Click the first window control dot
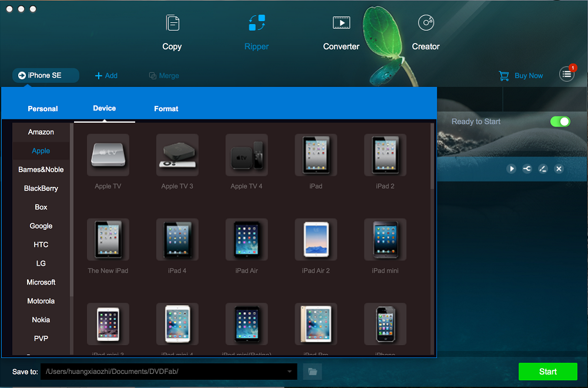Image resolution: width=588 pixels, height=388 pixels. coord(9,9)
